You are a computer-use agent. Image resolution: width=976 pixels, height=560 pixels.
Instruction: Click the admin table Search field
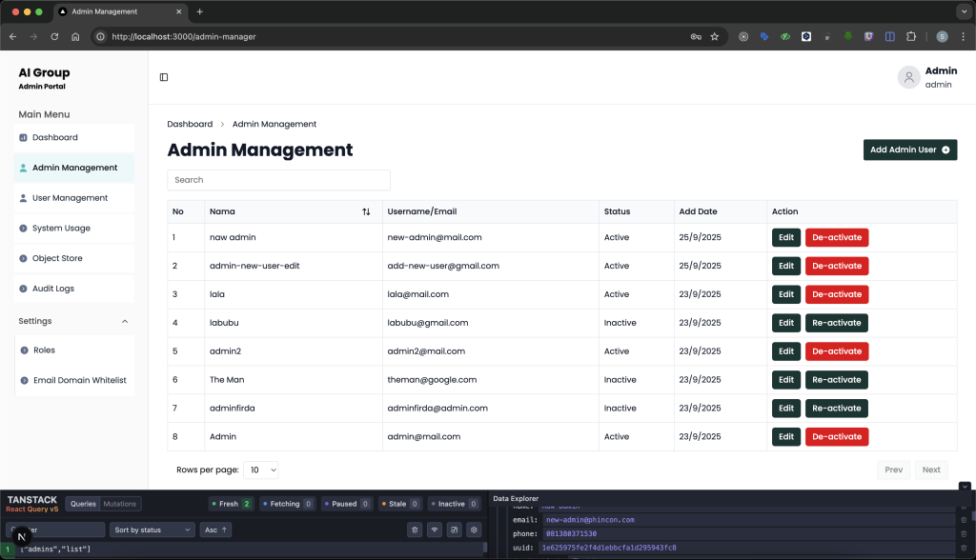pyautogui.click(x=278, y=180)
